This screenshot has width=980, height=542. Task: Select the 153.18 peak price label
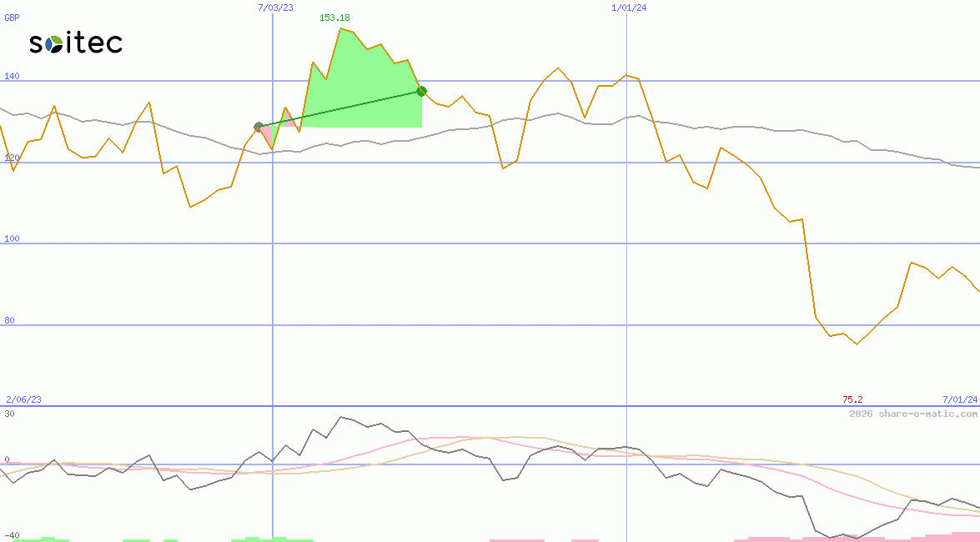click(334, 18)
